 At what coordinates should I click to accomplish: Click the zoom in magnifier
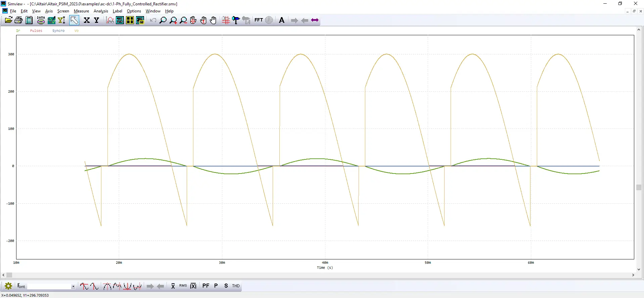click(x=173, y=20)
